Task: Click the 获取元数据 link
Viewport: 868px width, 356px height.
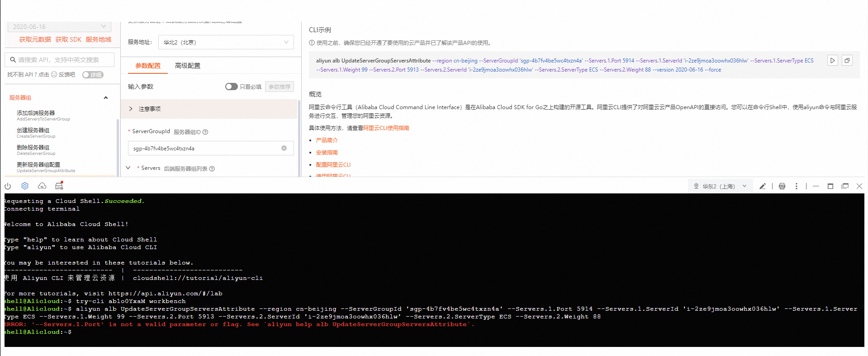Action: [35, 40]
